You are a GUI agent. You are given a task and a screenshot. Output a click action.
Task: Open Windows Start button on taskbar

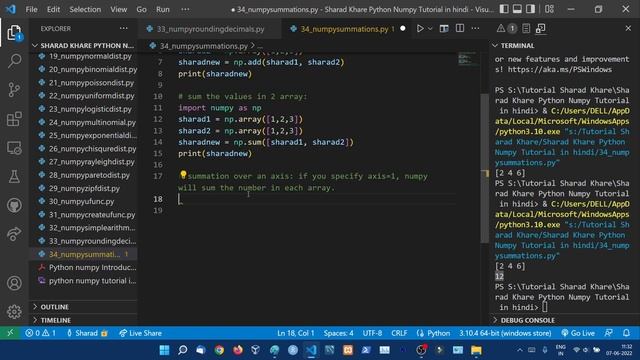tap(164, 350)
